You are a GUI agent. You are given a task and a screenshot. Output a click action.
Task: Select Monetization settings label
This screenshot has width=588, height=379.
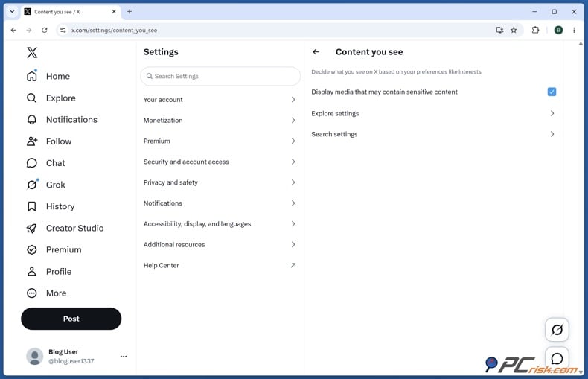[x=163, y=120]
